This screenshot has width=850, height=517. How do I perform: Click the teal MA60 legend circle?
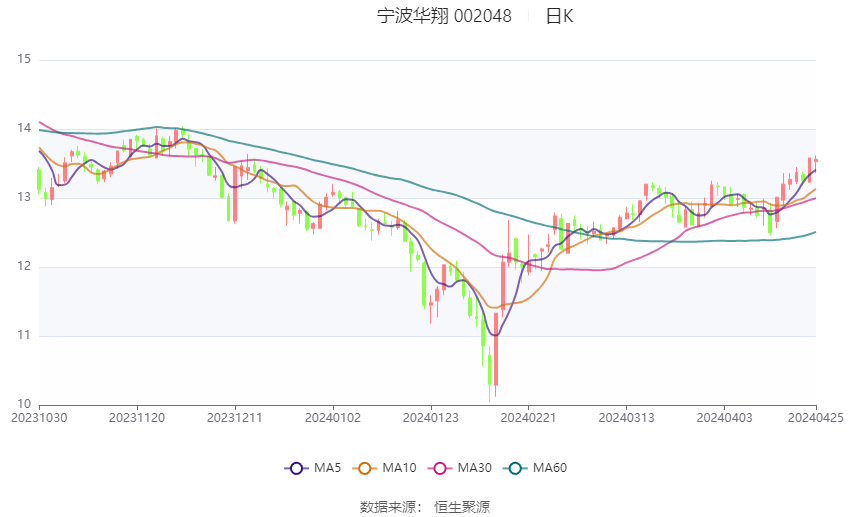[x=515, y=468]
